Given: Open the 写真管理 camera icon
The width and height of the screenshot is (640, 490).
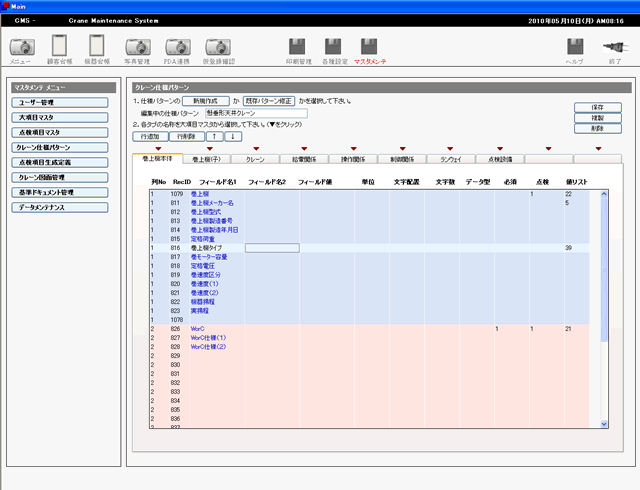Looking at the screenshot, I should [138, 47].
